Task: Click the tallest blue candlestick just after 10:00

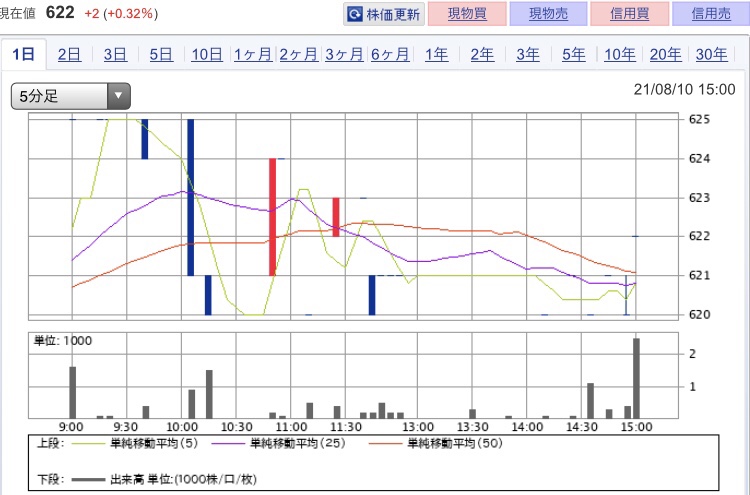Action: point(190,197)
